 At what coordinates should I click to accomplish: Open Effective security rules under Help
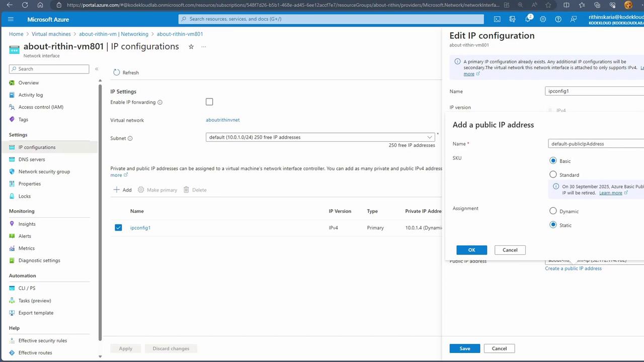point(43,341)
